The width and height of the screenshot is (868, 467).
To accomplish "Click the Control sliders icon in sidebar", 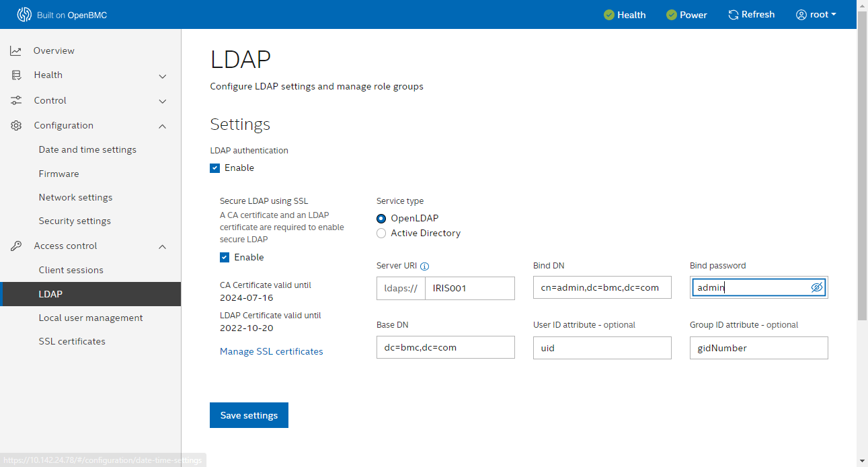I will (16, 100).
